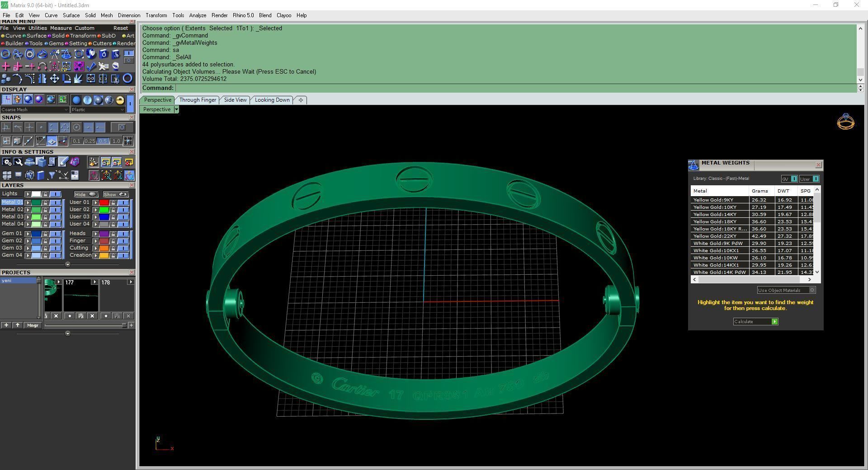Image resolution: width=868 pixels, height=470 pixels.
Task: Click the ring icon at viewport top right
Action: coord(845,122)
